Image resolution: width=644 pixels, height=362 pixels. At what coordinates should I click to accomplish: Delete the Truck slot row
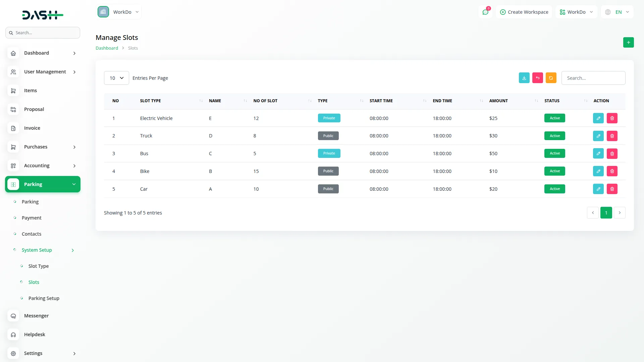pyautogui.click(x=612, y=136)
